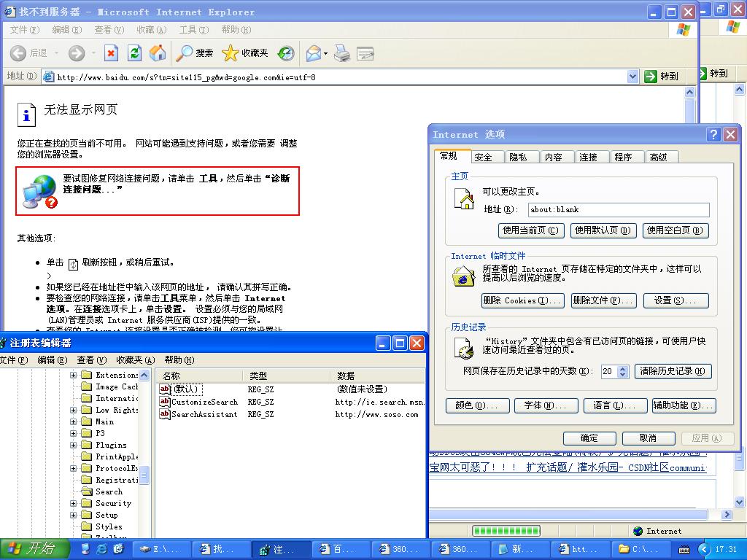Click the 删除 Cookies(I) button
The image size is (747, 560).
[x=522, y=300]
